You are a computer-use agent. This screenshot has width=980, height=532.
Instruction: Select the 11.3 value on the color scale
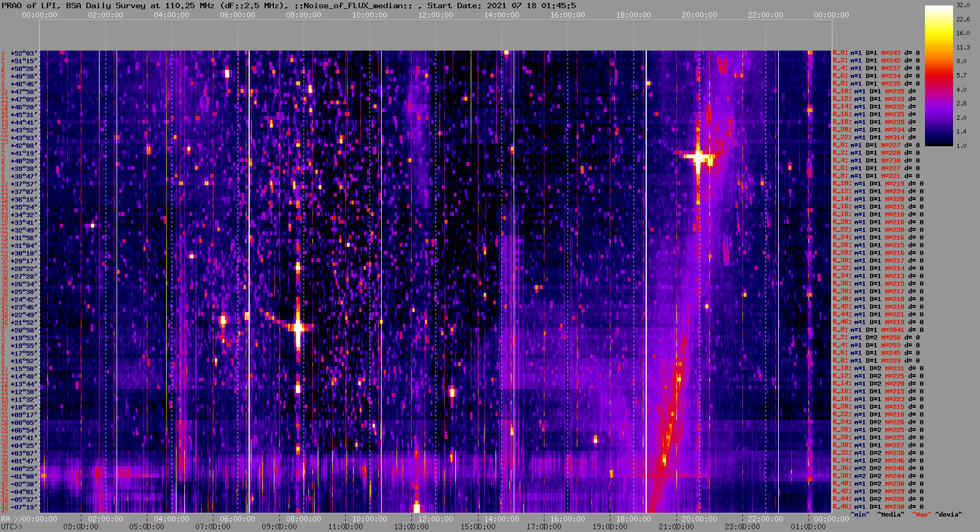tap(962, 47)
